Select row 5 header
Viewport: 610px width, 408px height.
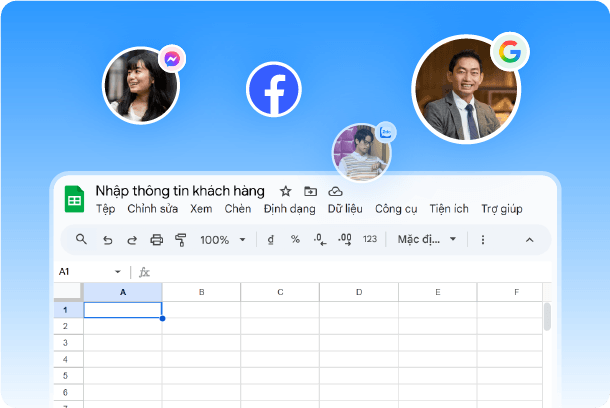[x=68, y=375]
